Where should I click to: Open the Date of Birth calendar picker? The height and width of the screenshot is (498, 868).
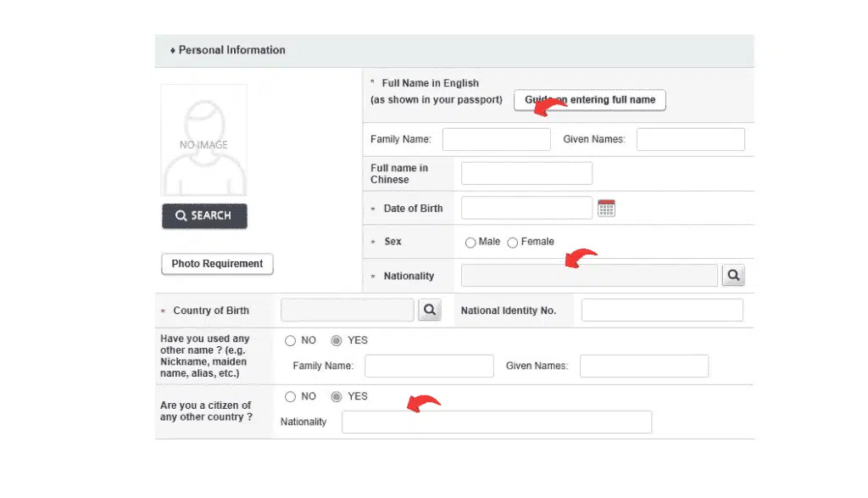(x=606, y=209)
